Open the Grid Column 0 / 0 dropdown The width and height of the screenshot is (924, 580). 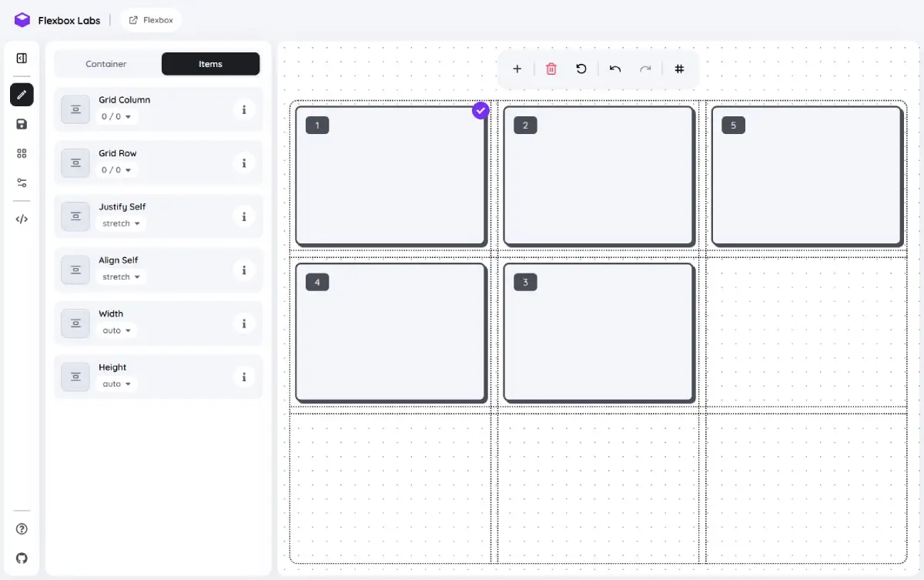(x=116, y=116)
